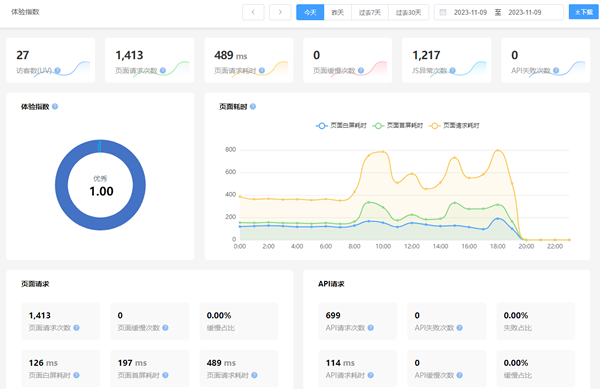Switch to the 过去30天 time range tab
This screenshot has height=389, width=600.
(x=408, y=12)
